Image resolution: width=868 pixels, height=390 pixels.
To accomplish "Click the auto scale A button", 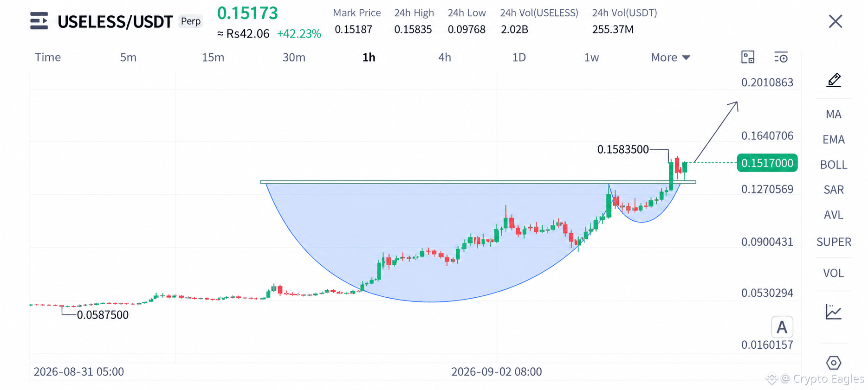I will [x=782, y=327].
